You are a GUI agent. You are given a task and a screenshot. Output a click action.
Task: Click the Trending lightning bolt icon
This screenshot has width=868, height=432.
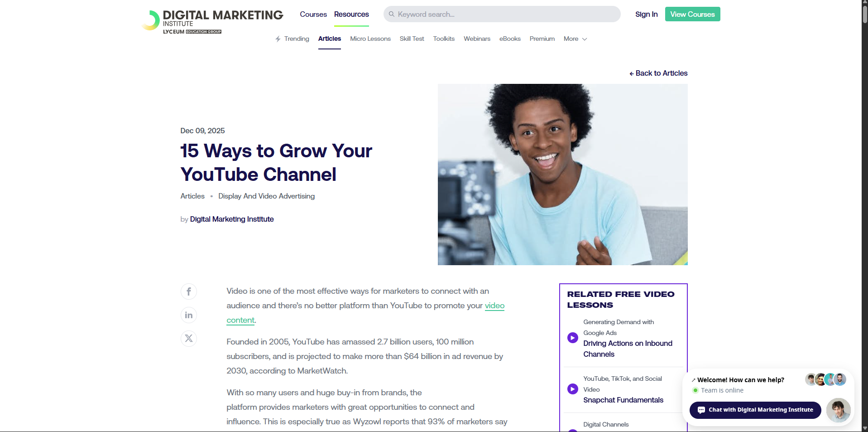click(x=278, y=39)
